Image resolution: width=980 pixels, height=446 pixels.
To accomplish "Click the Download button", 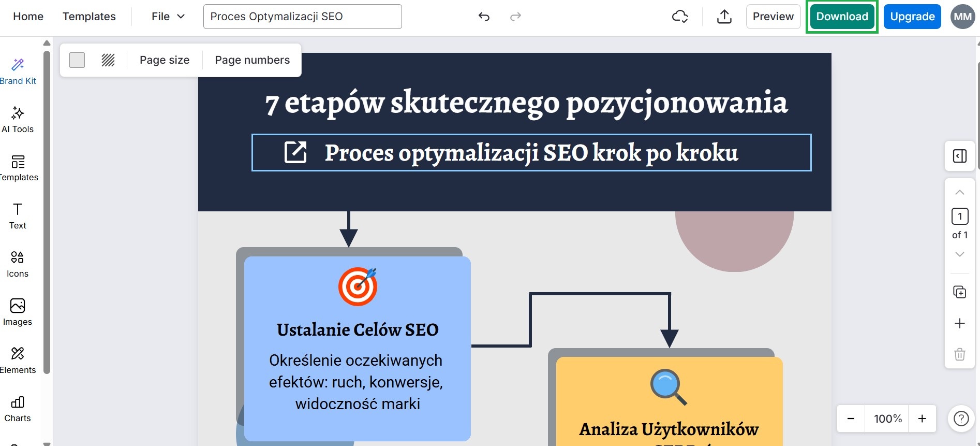I will pyautogui.click(x=842, y=17).
